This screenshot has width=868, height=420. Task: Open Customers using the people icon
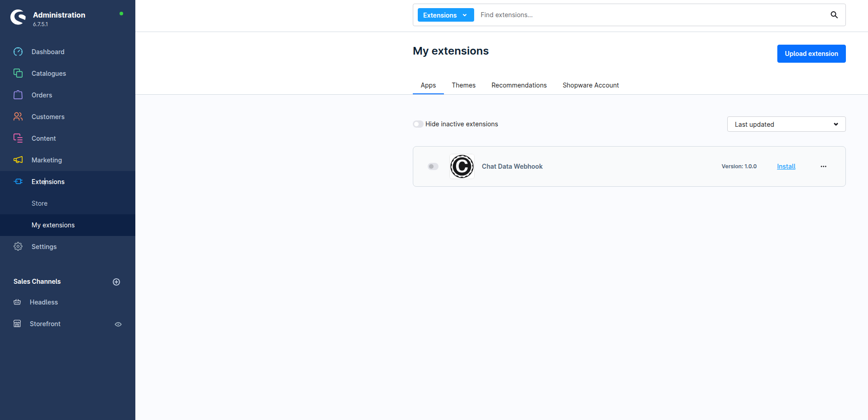coord(18,117)
